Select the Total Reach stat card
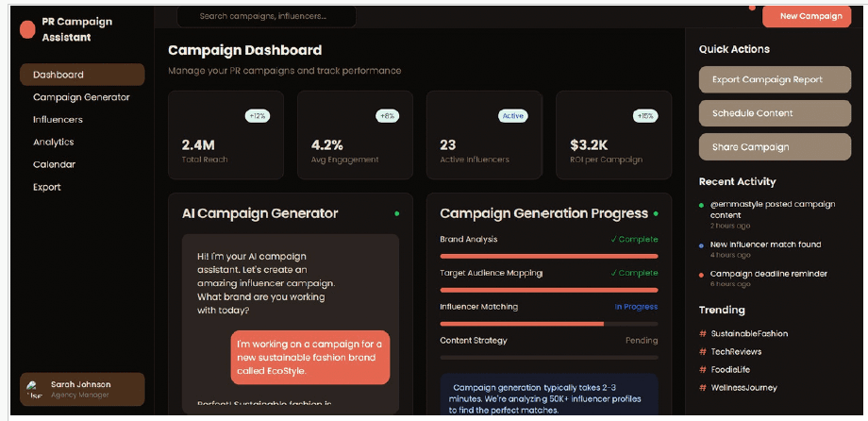Image resolution: width=868 pixels, height=421 pixels. [x=225, y=135]
